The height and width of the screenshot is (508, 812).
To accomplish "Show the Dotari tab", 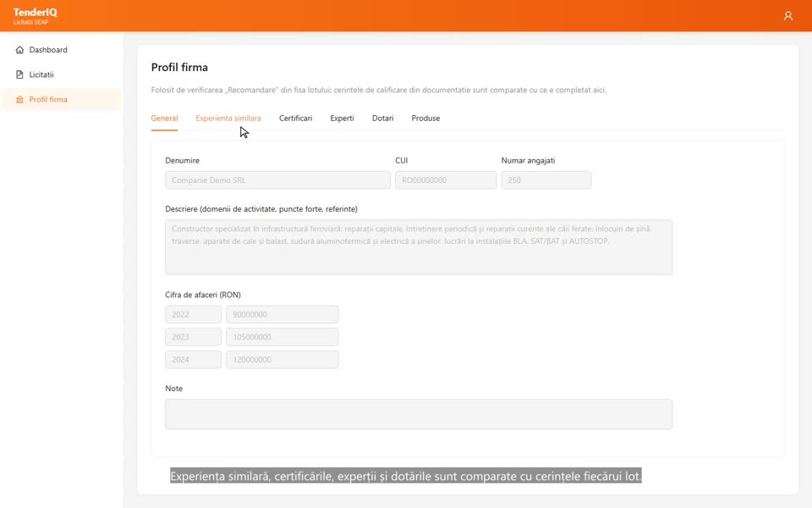I will click(382, 119).
